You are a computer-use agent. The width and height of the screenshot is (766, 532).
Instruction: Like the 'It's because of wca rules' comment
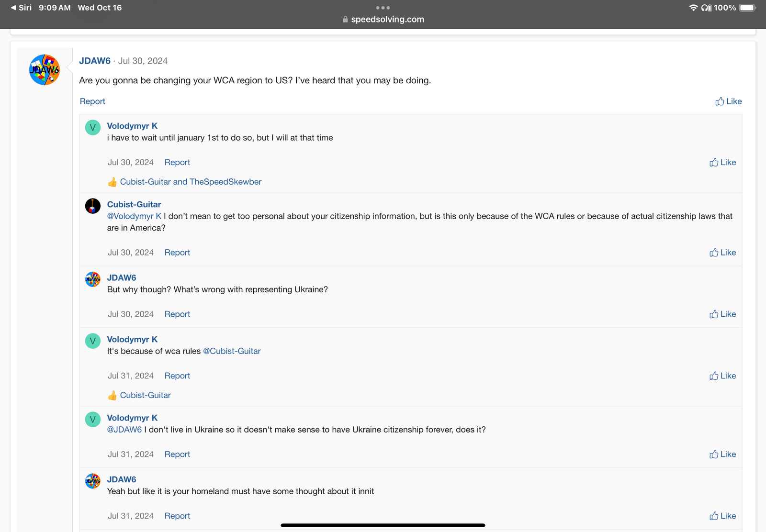(x=722, y=376)
